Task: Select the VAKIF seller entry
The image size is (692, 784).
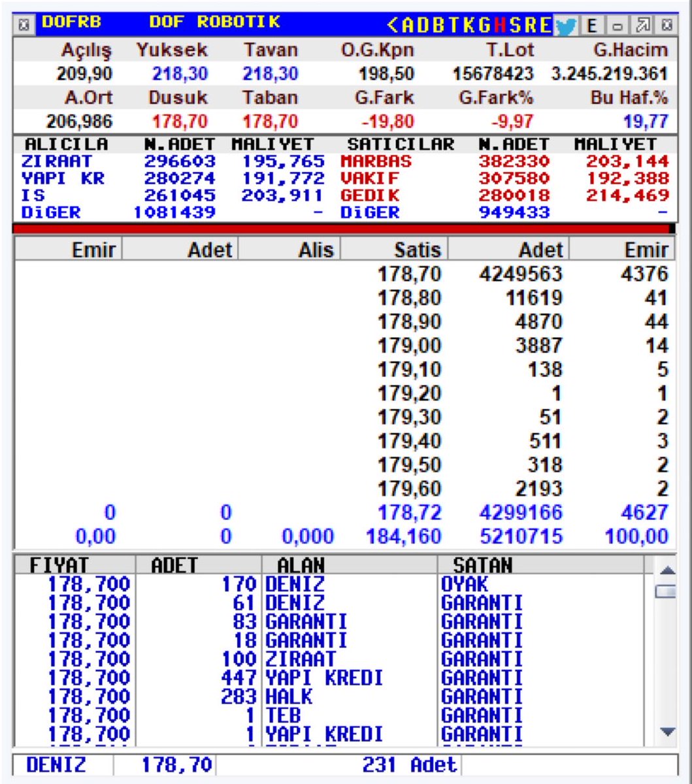Action: (x=504, y=178)
